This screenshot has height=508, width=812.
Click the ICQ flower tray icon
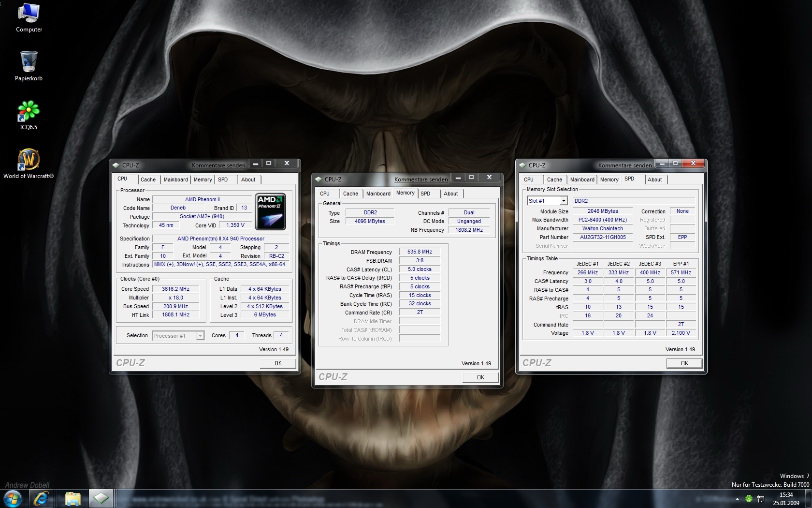[x=749, y=498]
